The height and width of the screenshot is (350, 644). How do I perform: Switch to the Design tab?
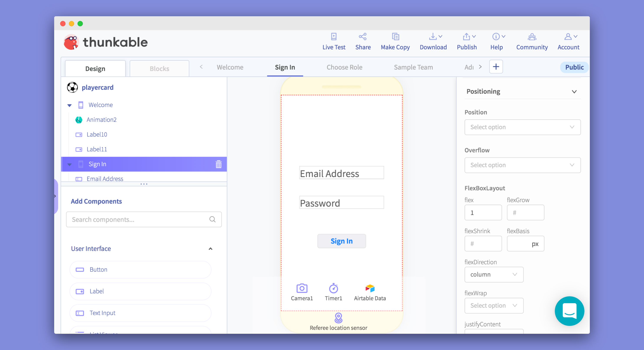pyautogui.click(x=95, y=68)
